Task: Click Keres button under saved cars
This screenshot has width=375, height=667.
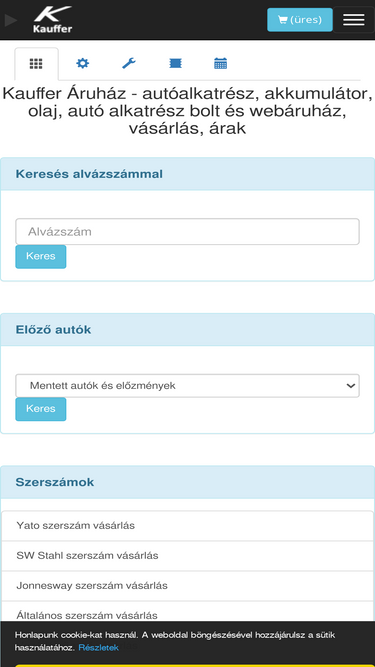Action: pos(41,409)
